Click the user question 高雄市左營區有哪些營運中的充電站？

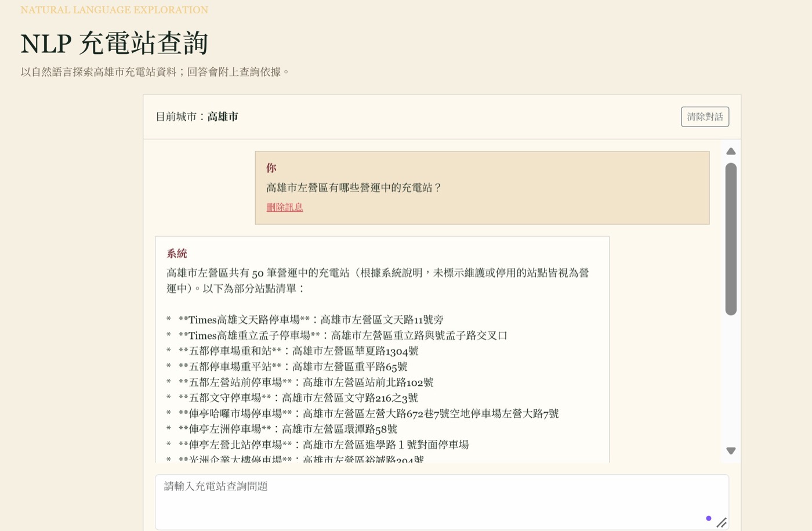pos(354,187)
